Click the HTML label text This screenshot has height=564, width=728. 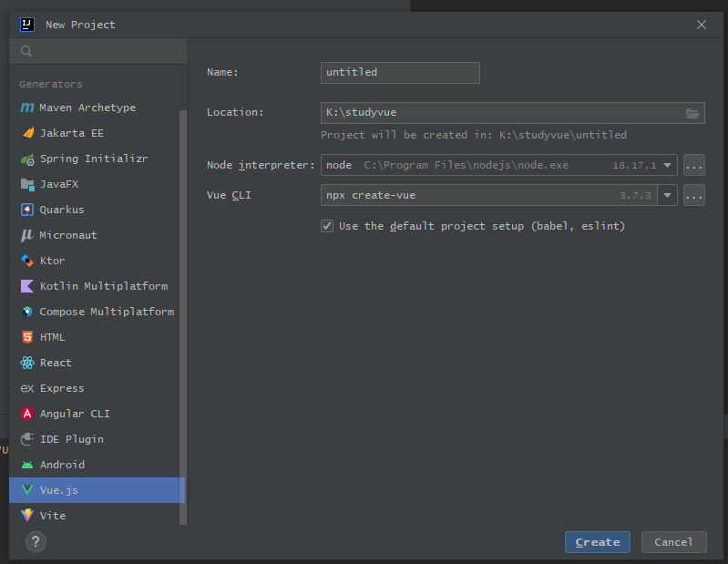[53, 337]
